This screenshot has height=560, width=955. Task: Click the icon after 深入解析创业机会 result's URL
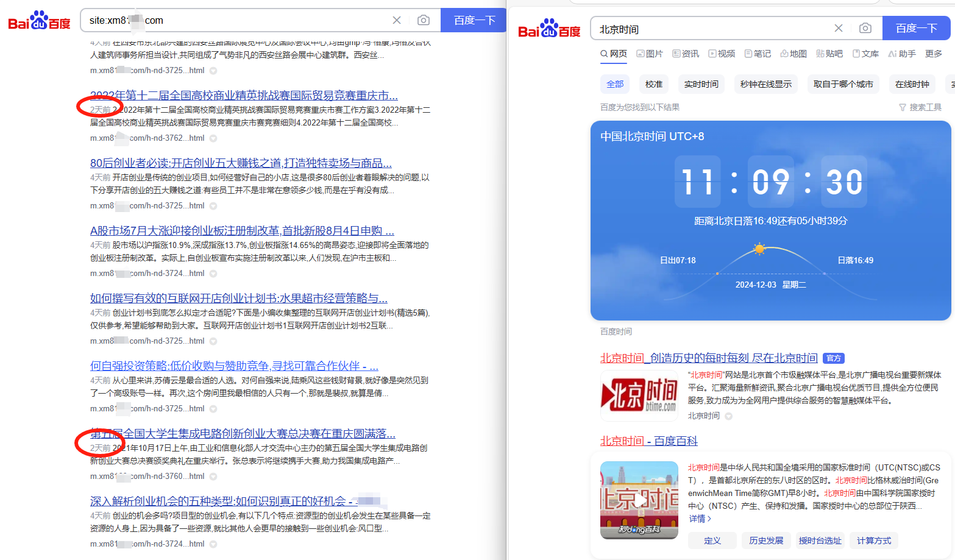[213, 544]
